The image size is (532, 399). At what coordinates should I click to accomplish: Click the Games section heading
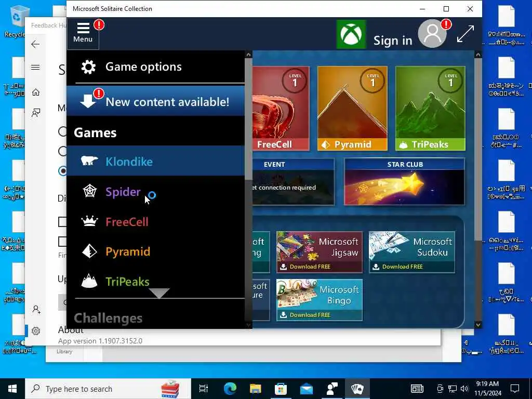tap(95, 132)
